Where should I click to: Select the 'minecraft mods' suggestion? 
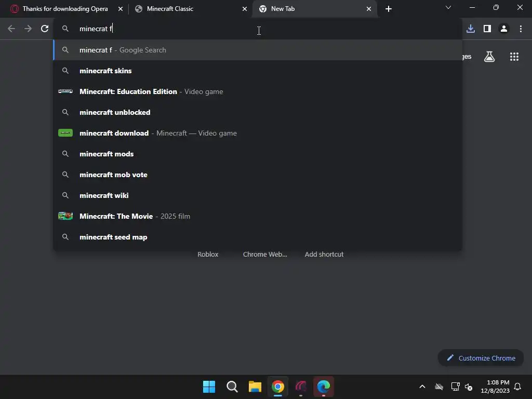[x=258, y=154]
